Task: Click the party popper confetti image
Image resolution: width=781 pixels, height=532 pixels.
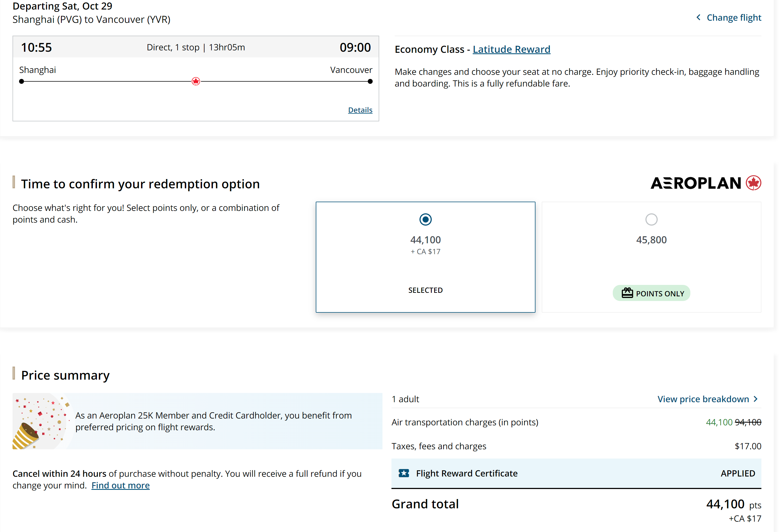Action: tap(41, 421)
